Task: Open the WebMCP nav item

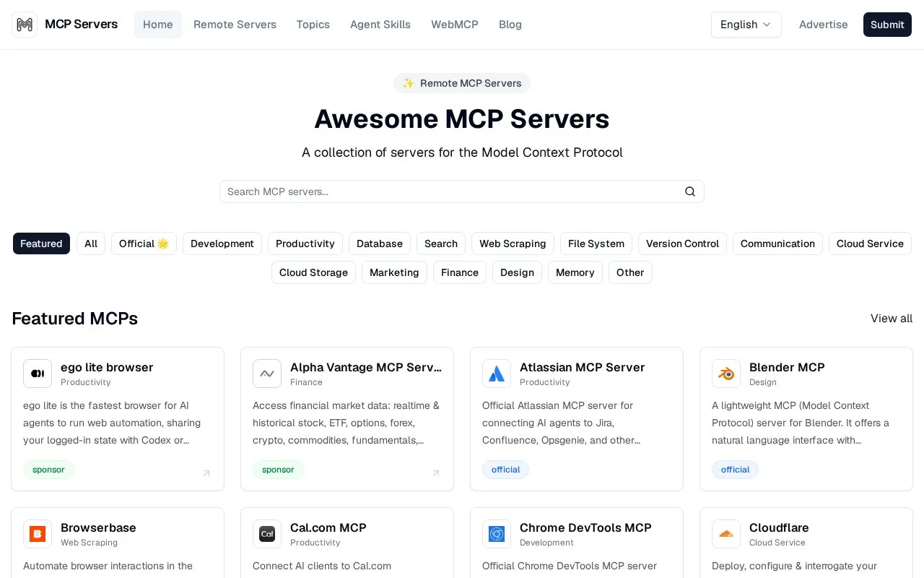Action: [x=455, y=25]
